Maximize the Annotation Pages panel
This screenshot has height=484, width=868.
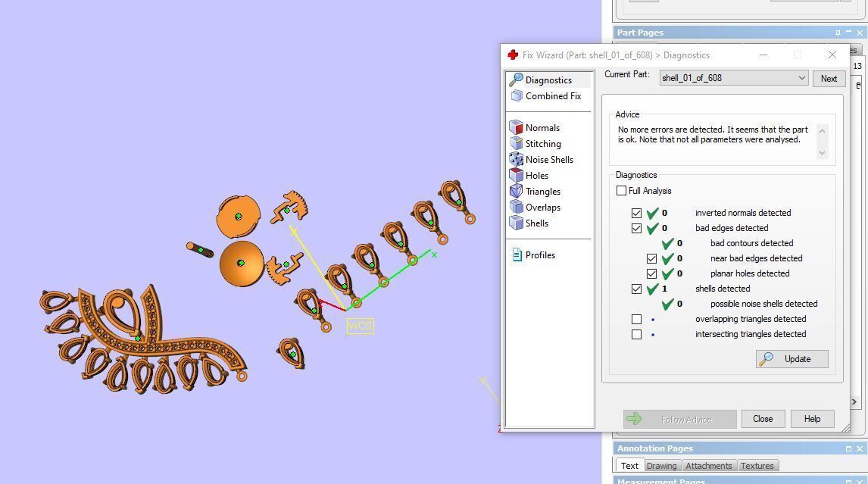(848, 449)
